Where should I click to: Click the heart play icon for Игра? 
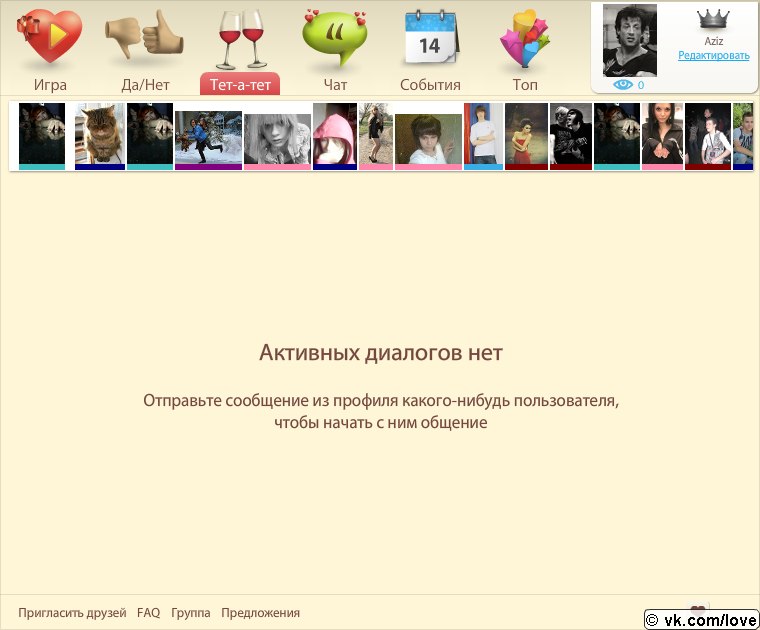[x=49, y=37]
